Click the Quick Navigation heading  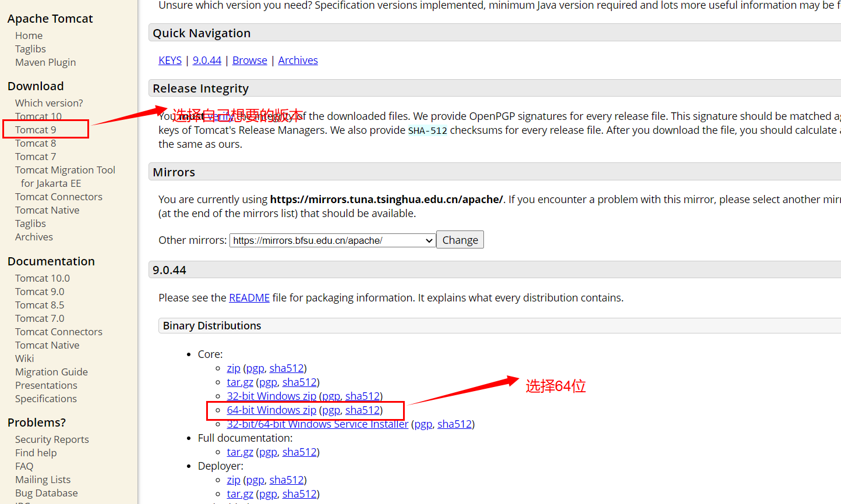click(x=202, y=33)
